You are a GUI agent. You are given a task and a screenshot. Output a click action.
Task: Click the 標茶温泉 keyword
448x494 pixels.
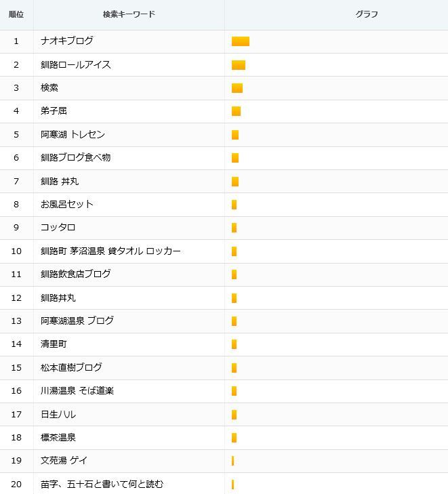(x=58, y=437)
